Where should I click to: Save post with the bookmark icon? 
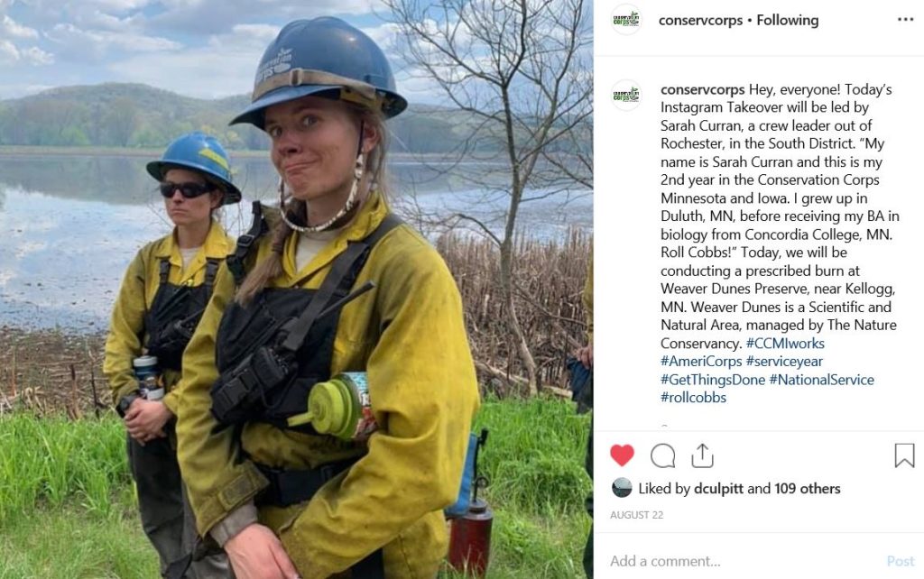click(904, 455)
